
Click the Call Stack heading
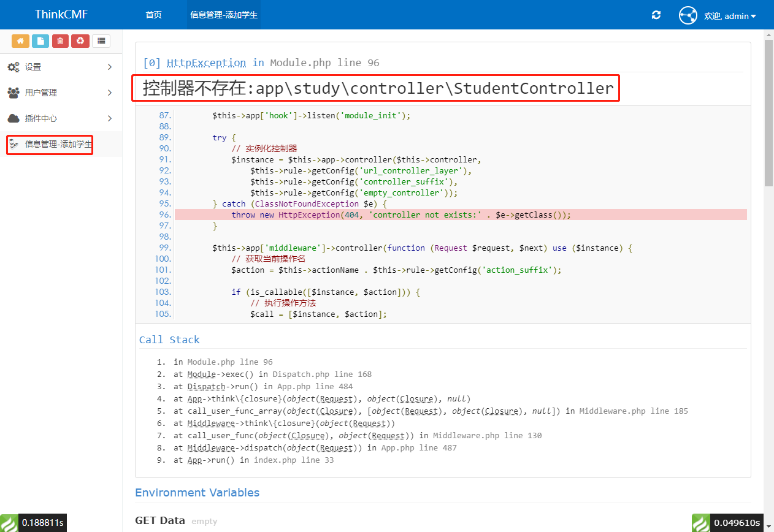pos(169,340)
